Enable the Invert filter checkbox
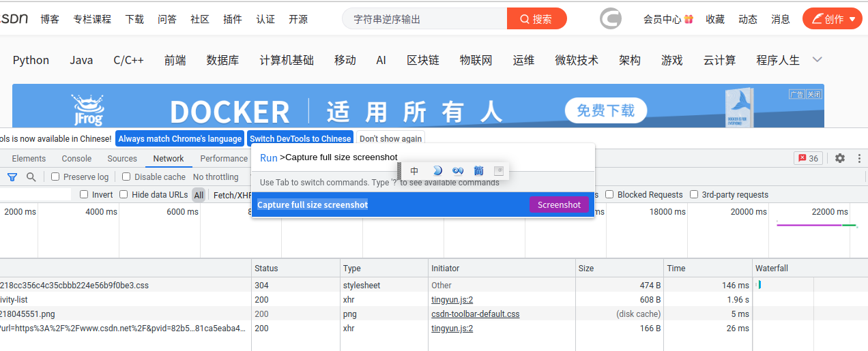This screenshot has height=351, width=868. pos(84,194)
